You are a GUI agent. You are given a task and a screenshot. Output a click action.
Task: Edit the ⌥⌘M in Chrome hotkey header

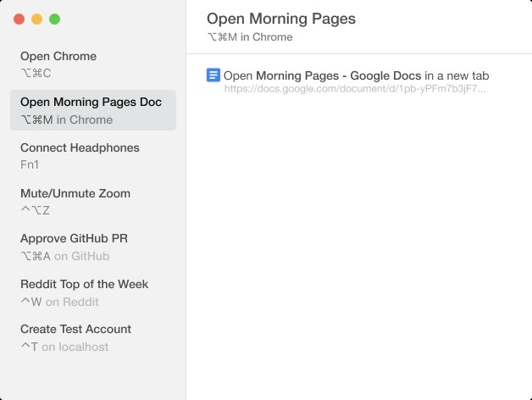point(250,36)
